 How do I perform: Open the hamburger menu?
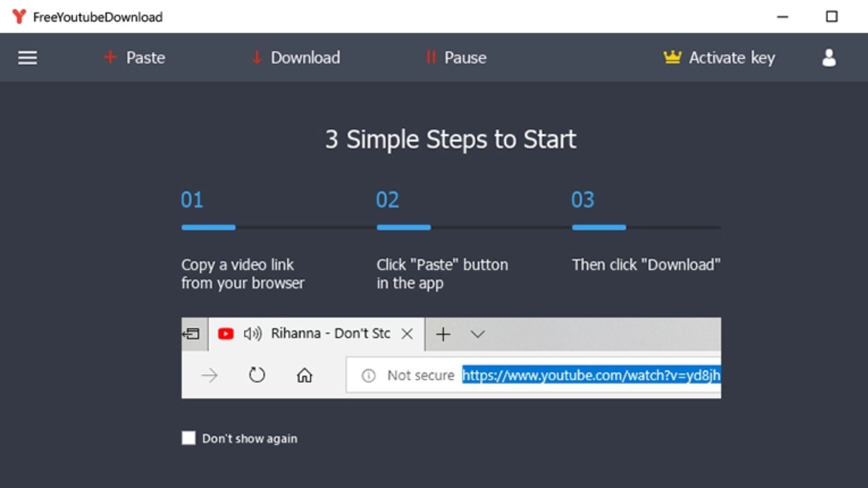click(28, 58)
